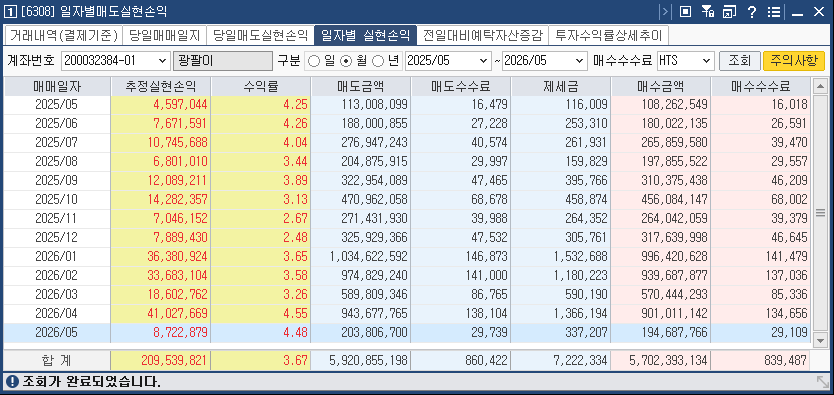Click the yellow 주의사항 button
Image resolution: width=834 pixels, height=395 pixels.
click(x=794, y=61)
